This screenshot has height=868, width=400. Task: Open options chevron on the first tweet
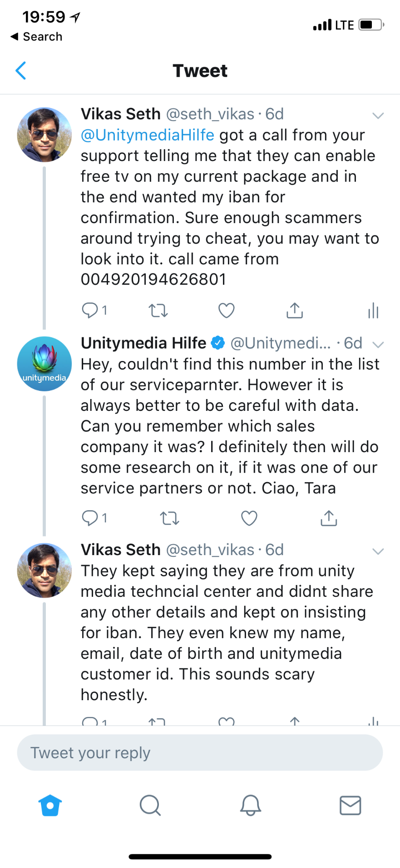[378, 115]
